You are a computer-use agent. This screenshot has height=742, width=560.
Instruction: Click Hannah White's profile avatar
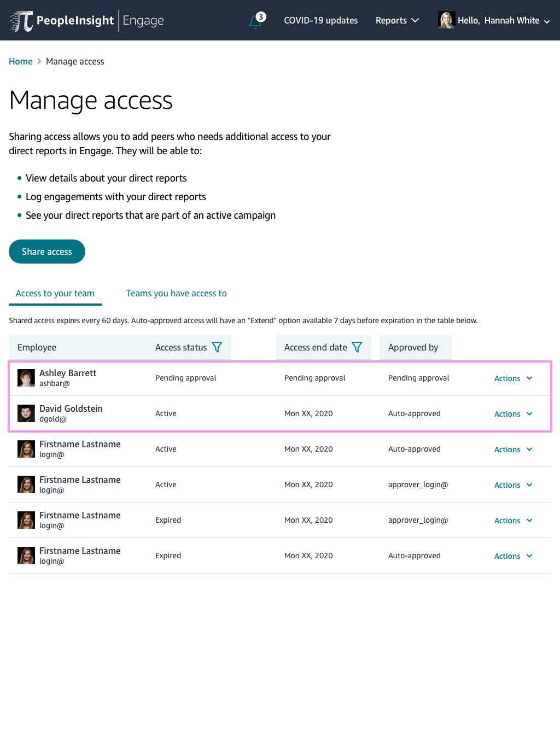(x=446, y=20)
